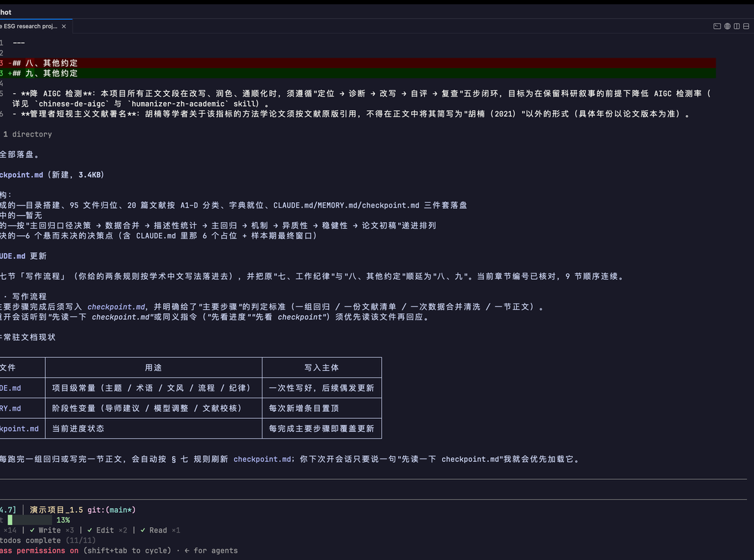Click the '常驻文档现状' heading
The image size is (754, 560).
(x=29, y=337)
